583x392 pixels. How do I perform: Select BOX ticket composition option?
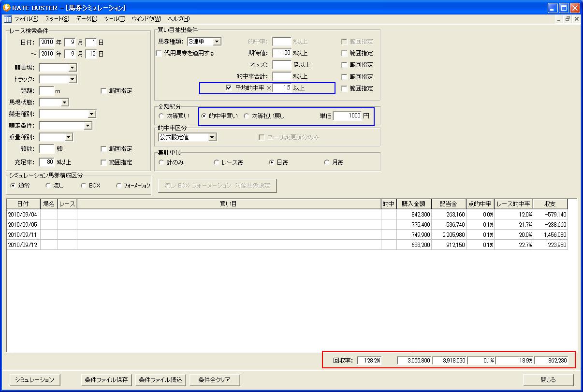[83, 185]
